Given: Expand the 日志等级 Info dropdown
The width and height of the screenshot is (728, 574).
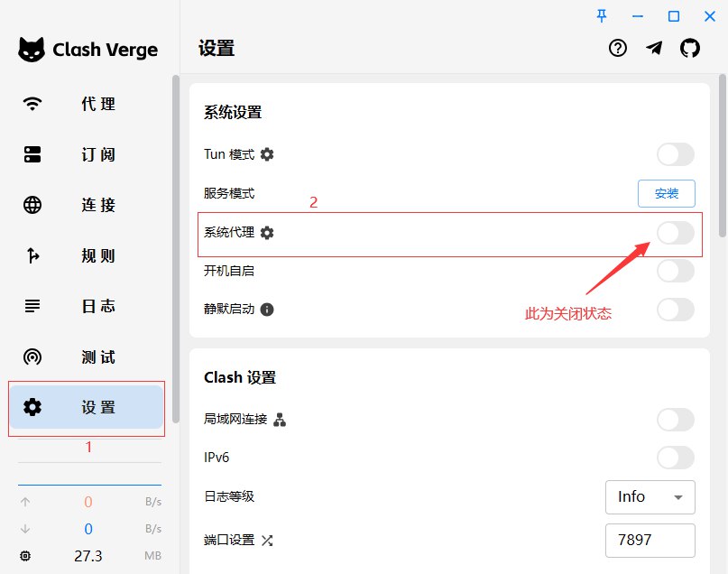Looking at the screenshot, I should [x=650, y=497].
